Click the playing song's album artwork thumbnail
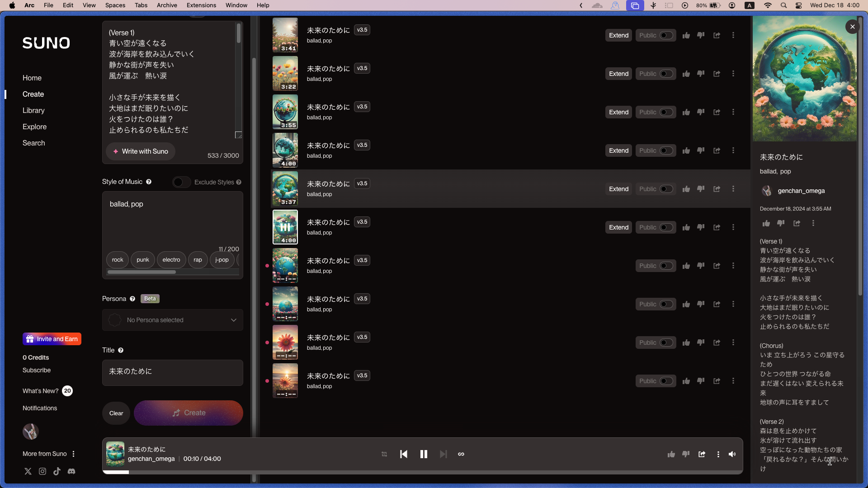868x488 pixels. click(x=115, y=454)
